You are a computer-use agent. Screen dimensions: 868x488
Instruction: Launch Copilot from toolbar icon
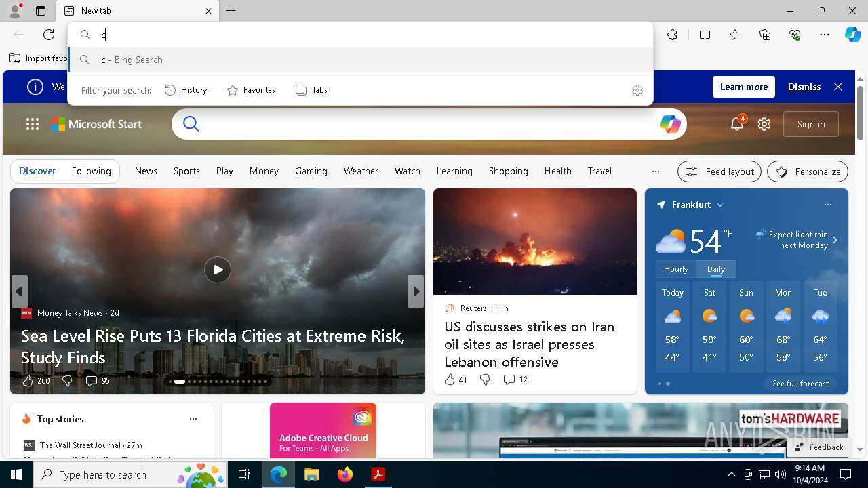tap(852, 35)
